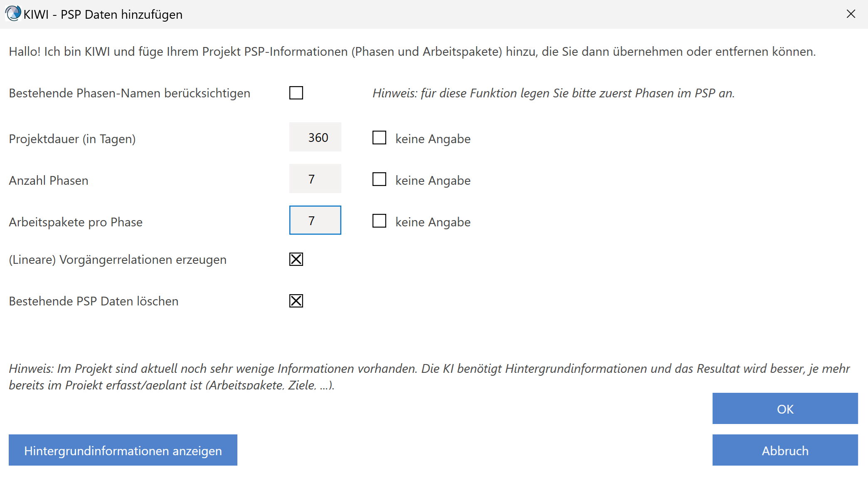Click 'Hintergrundinformationen anzeigen' button

click(x=123, y=450)
